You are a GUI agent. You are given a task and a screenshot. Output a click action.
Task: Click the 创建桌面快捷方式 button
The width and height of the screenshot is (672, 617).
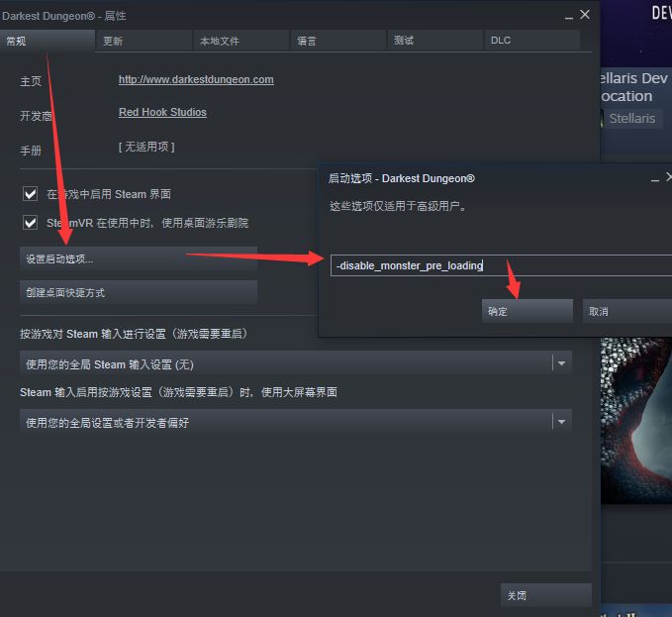click(x=138, y=292)
